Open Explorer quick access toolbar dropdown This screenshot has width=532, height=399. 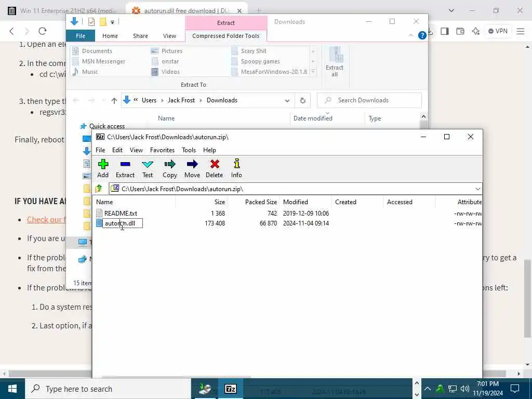point(112,22)
